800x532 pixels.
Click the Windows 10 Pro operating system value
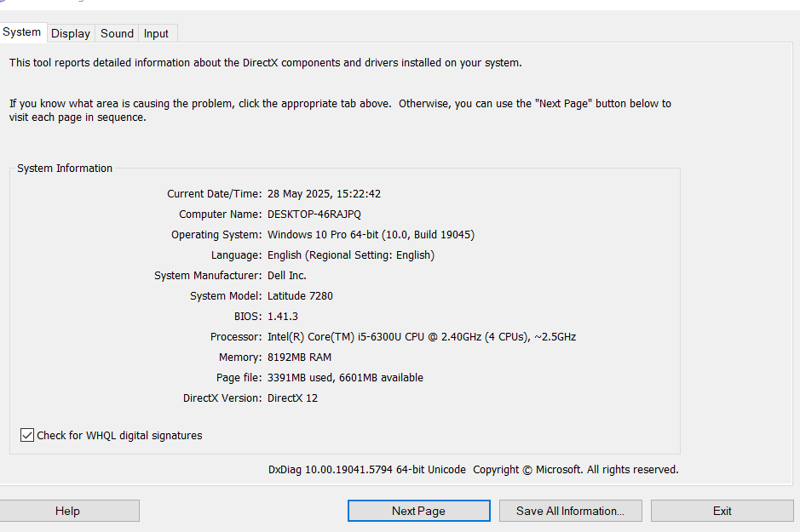click(x=371, y=235)
